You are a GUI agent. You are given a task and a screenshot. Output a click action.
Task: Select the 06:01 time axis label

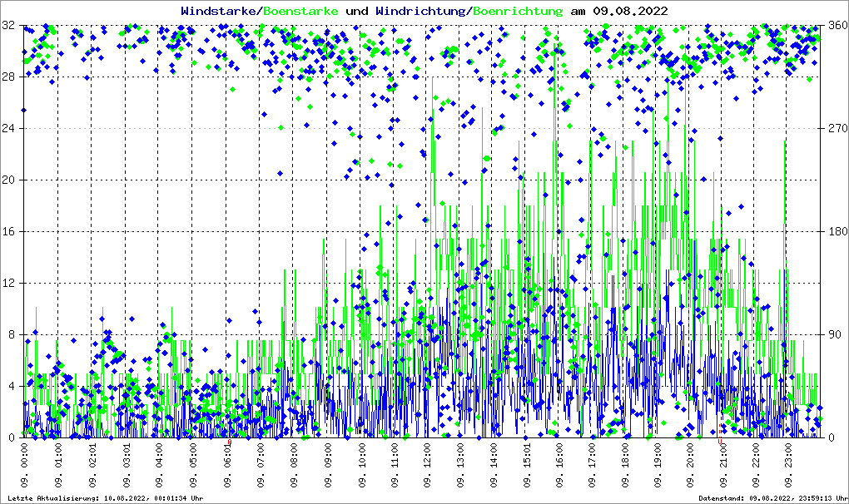227,464
